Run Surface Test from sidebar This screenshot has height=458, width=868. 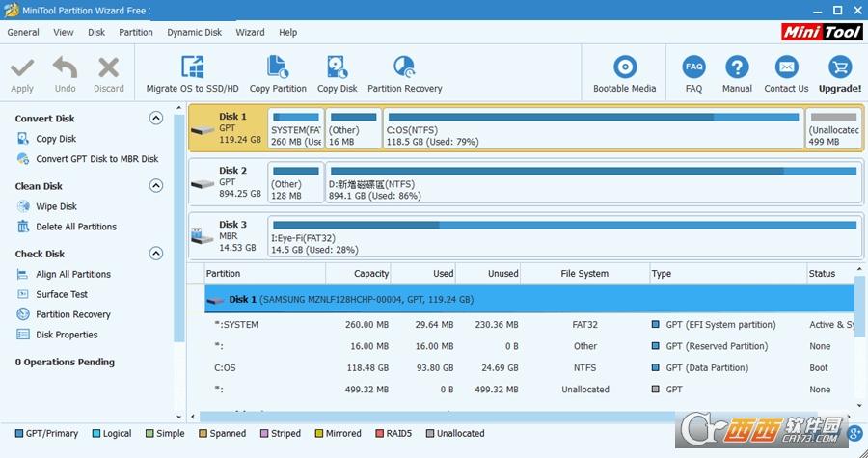coord(62,294)
